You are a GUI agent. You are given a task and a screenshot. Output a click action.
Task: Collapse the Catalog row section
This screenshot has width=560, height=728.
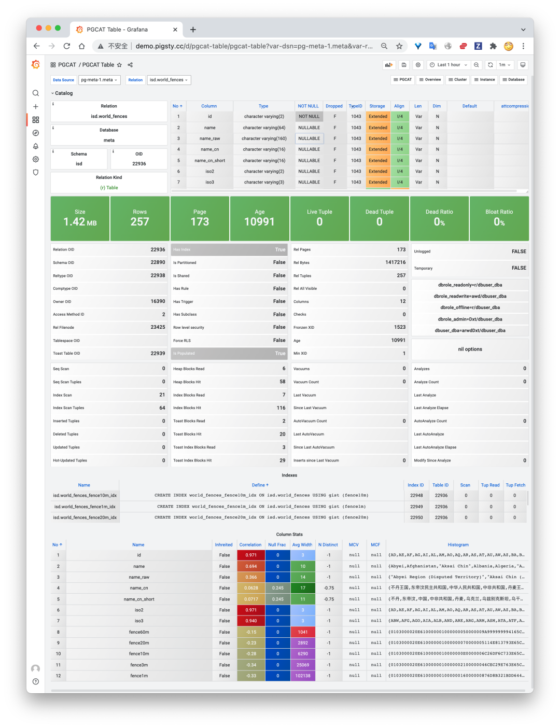pos(62,93)
